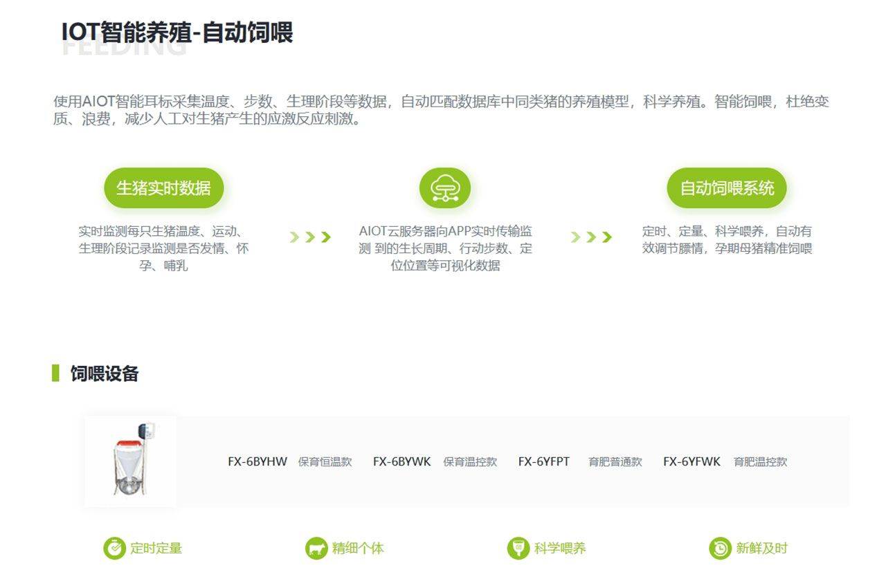Viewport: 886px width, 588px height.
Task: Choose model FX-6BYWK
Action: coord(401,461)
